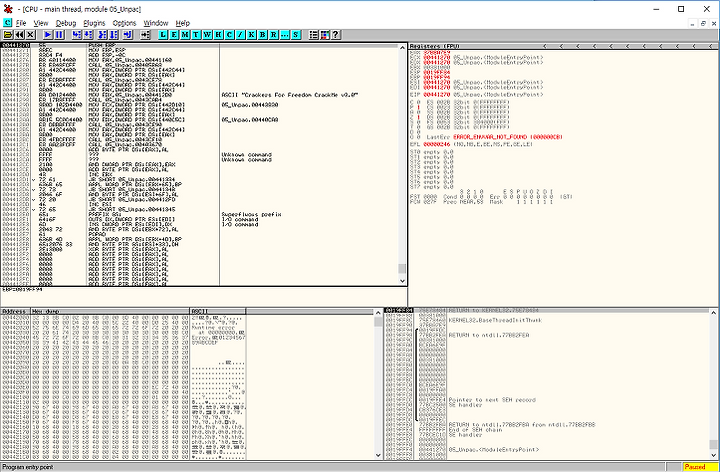Pause execution with the toolbar pause icon
This screenshot has height=472, width=720.
pyautogui.click(x=59, y=34)
